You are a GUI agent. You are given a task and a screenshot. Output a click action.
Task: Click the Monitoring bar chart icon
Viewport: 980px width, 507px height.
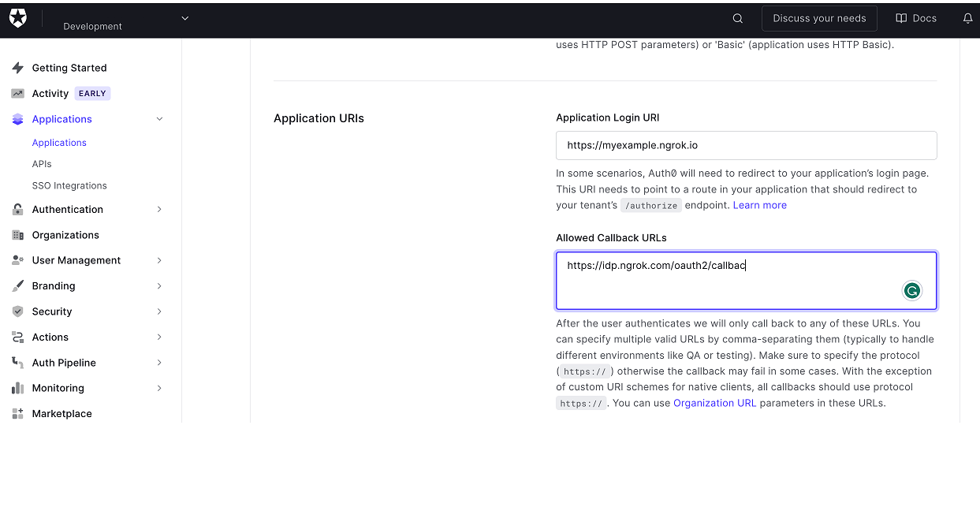[x=16, y=387]
